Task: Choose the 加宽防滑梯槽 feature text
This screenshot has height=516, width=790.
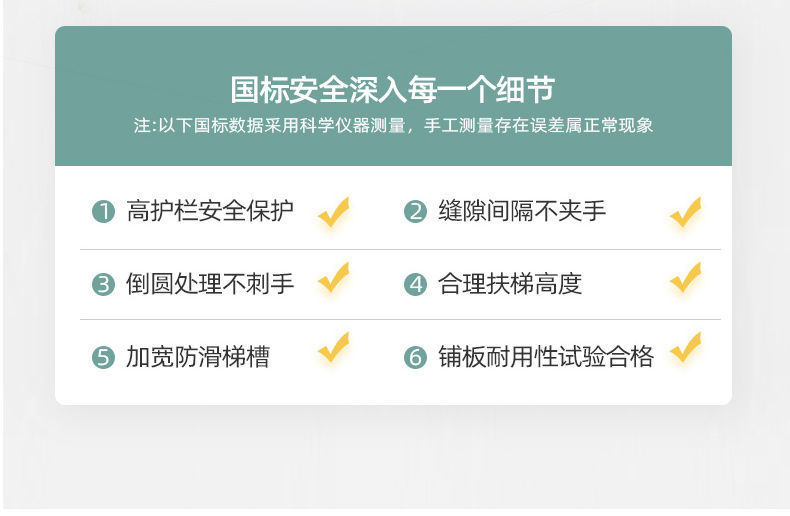Action: point(198,357)
